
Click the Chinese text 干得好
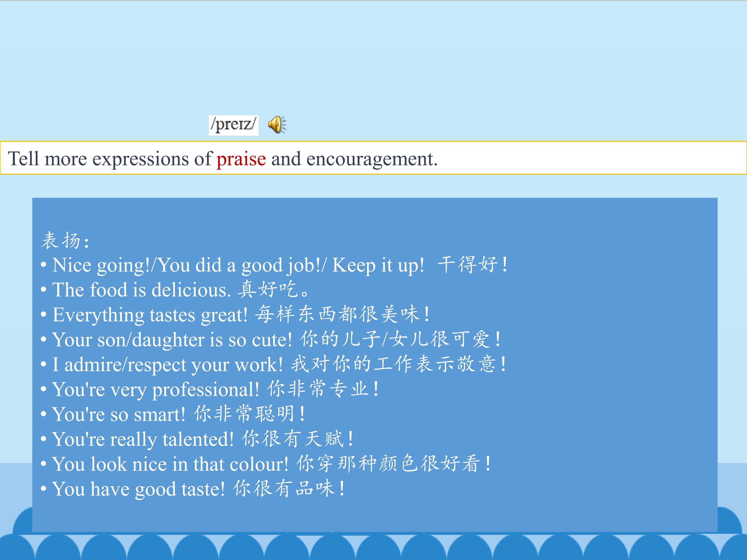click(x=472, y=264)
